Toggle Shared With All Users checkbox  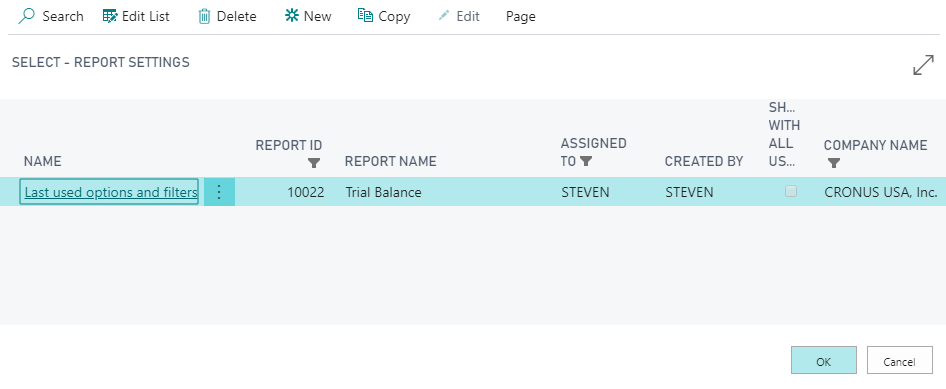click(790, 192)
